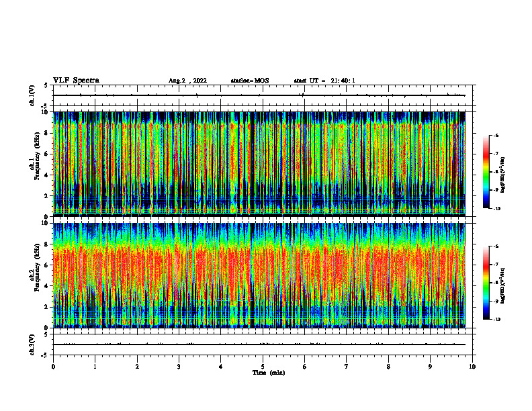This screenshot has width=532, height=411.
Task: Click the time axis tick label "1"
Action: 95,367
